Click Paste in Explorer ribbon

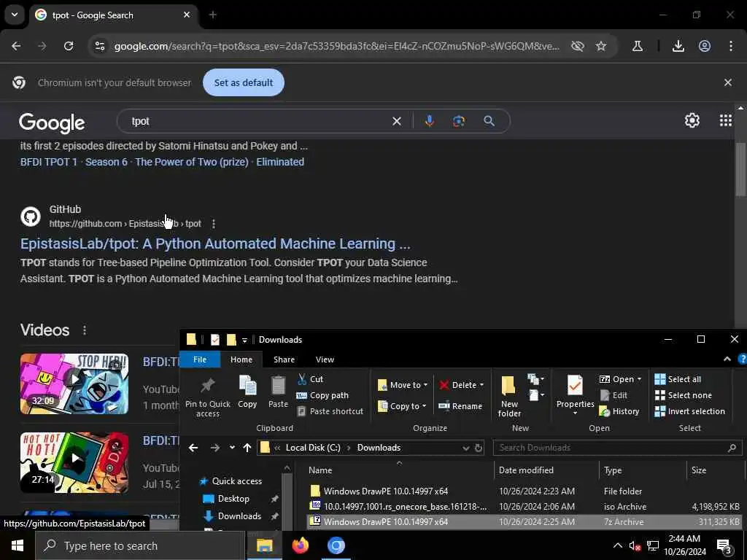pos(278,392)
